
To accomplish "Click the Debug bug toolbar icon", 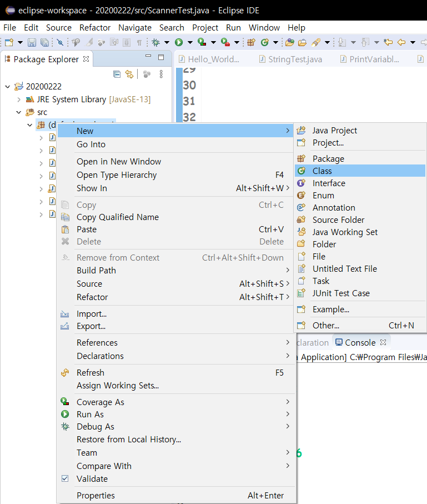I will click(156, 42).
